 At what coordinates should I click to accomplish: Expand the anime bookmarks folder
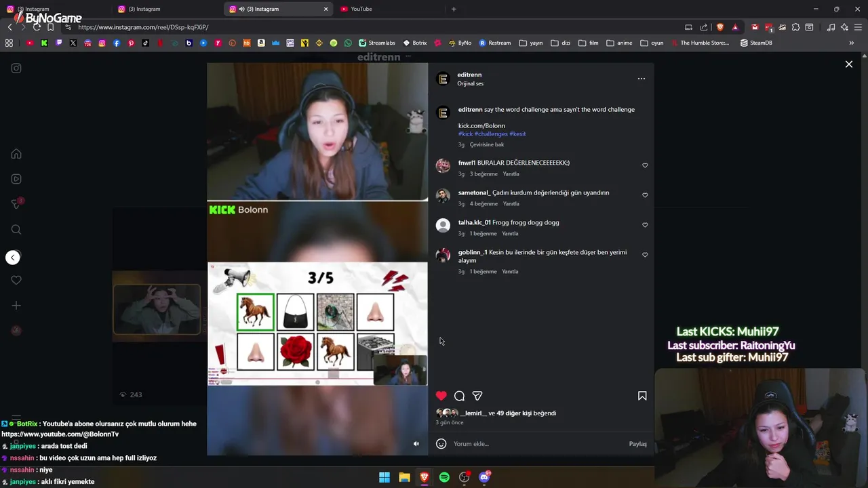point(619,43)
